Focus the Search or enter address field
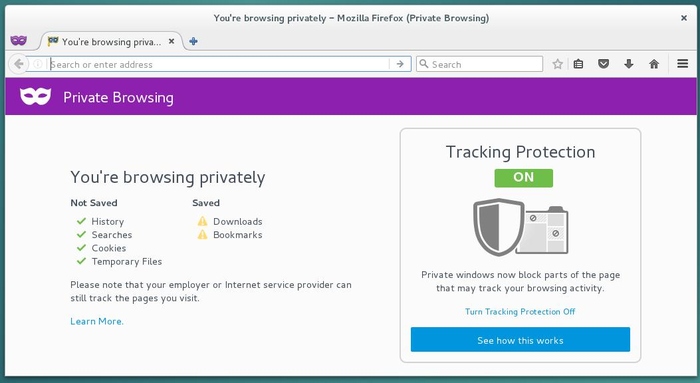The width and height of the screenshot is (700, 383). (219, 64)
